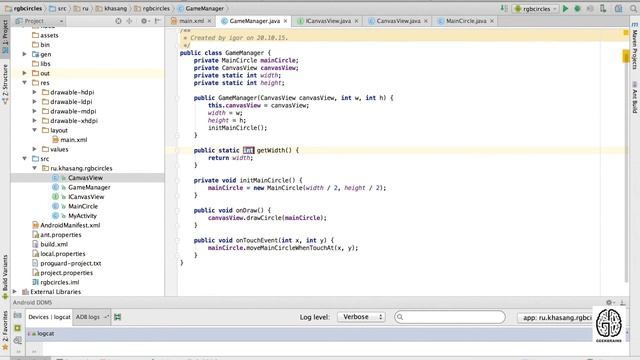Expand the gen folder
Viewport: 640px width, 360px height.
click(x=24, y=54)
